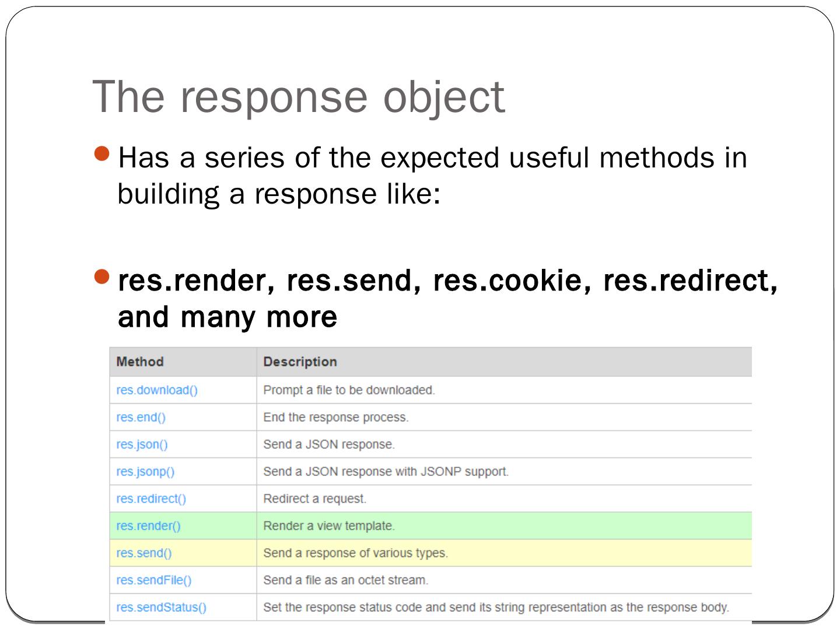
Task: Open the res.json() documentation link
Action: pos(142,444)
